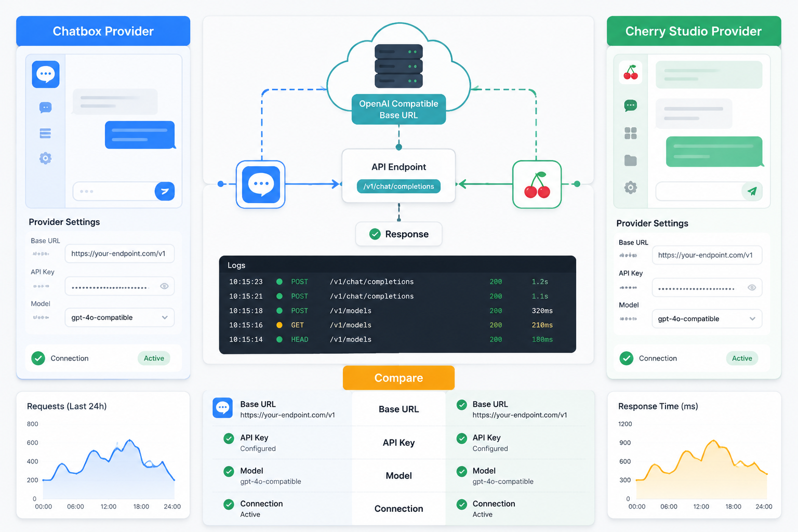Screen dimensions: 798x532
Task: Toggle API key visibility in Chatbox settings
Action: click(x=164, y=286)
